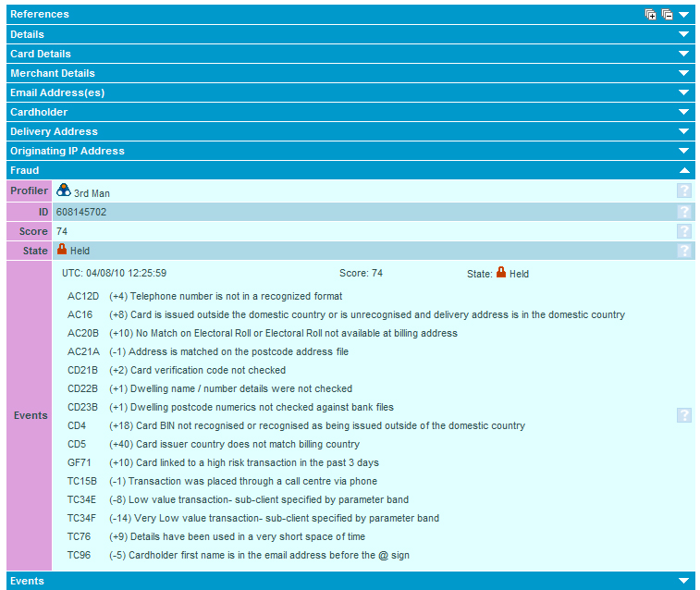This screenshot has height=590, width=700.
Task: Click the 3rd Man profiler icon
Action: point(63,191)
